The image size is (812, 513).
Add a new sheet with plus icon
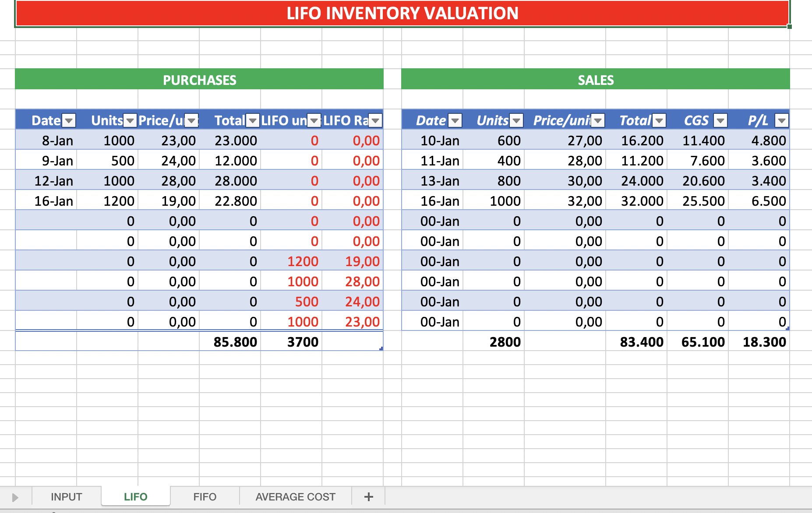[x=369, y=497]
